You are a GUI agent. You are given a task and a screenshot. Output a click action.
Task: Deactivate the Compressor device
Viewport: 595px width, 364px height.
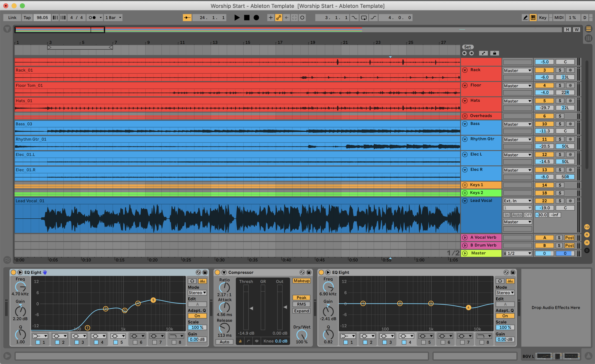coord(217,272)
